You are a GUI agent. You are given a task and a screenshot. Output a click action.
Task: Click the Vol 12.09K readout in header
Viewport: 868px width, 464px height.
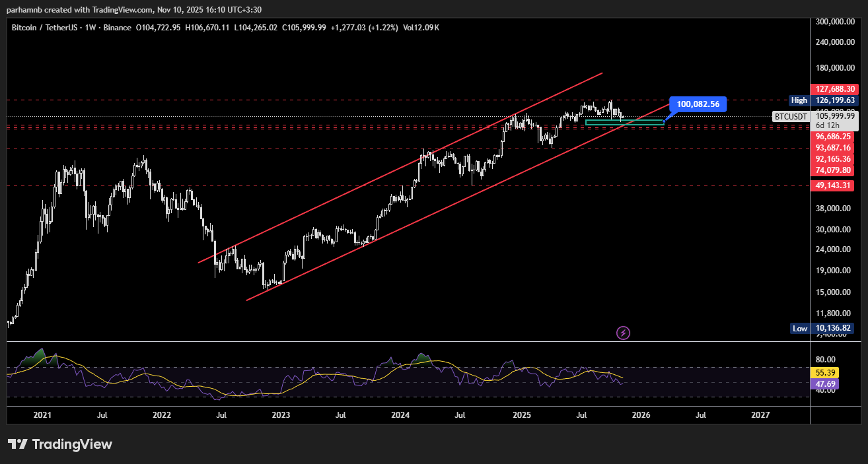(x=421, y=28)
